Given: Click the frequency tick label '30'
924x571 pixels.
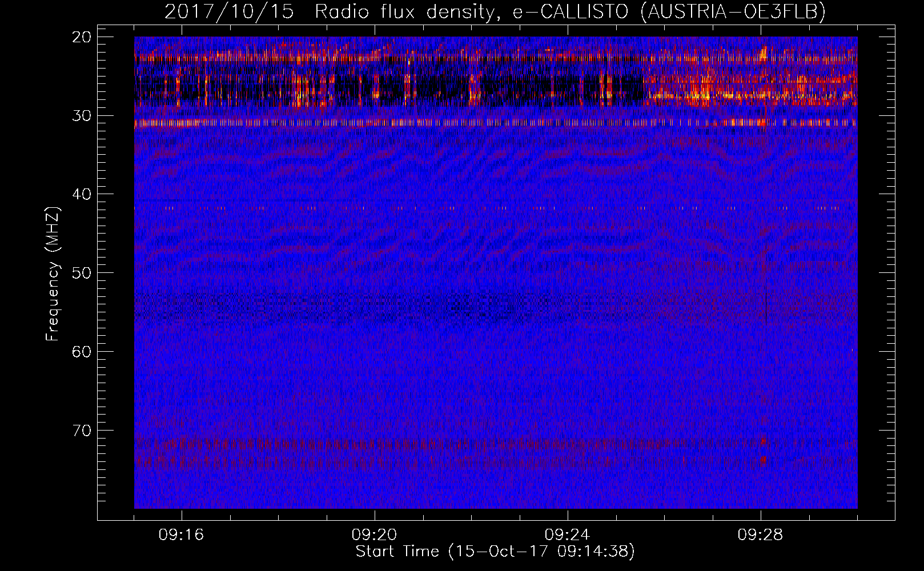Looking at the screenshot, I should (x=82, y=116).
